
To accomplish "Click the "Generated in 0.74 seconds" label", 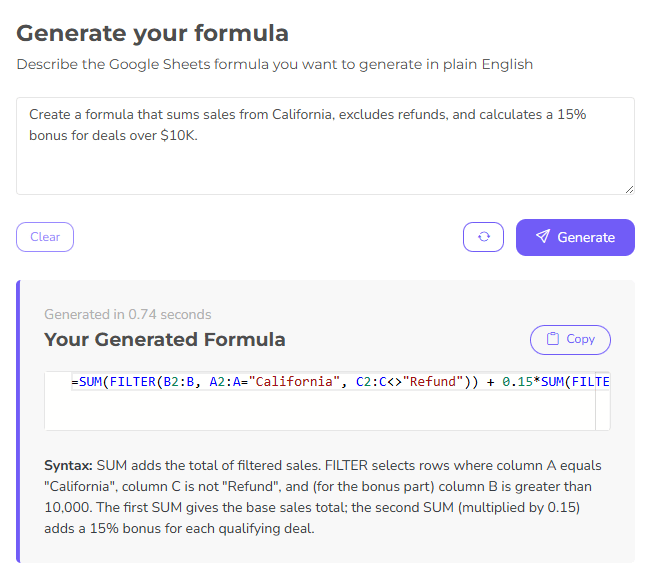I will point(128,314).
